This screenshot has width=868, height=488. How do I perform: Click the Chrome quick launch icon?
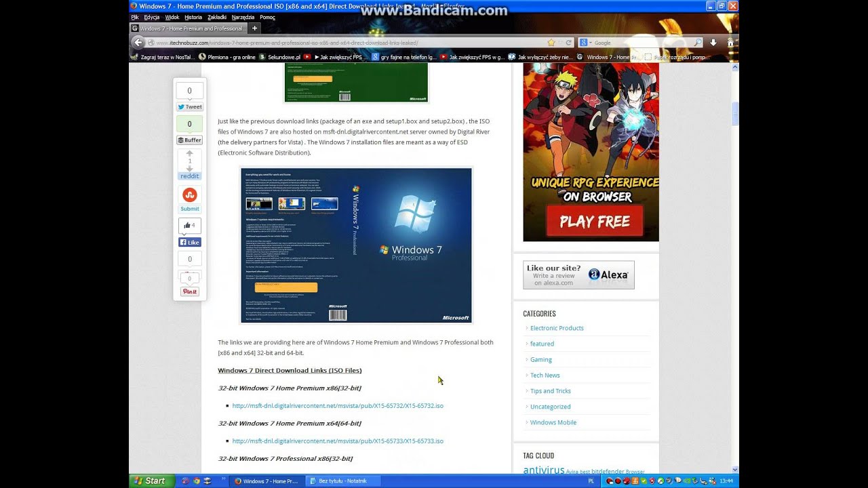[197, 481]
